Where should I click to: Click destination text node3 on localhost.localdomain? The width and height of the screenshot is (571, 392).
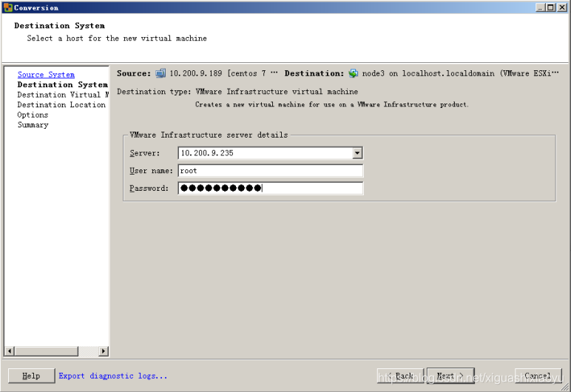coord(428,73)
